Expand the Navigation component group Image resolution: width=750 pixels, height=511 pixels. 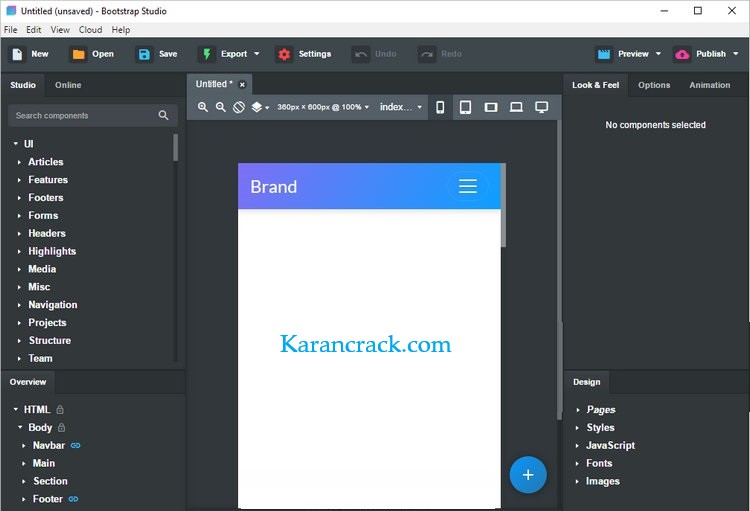pyautogui.click(x=19, y=305)
